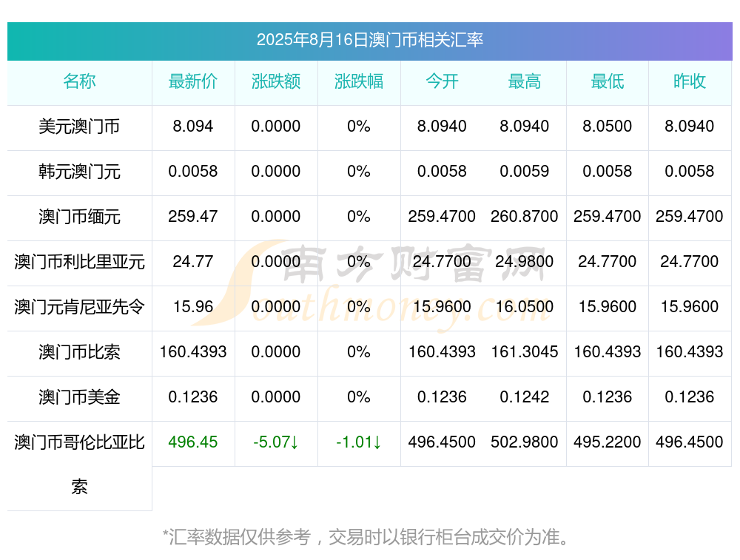Click the 涨跌额 cell of 美元澳门币
This screenshot has width=740, height=560.
click(x=276, y=126)
